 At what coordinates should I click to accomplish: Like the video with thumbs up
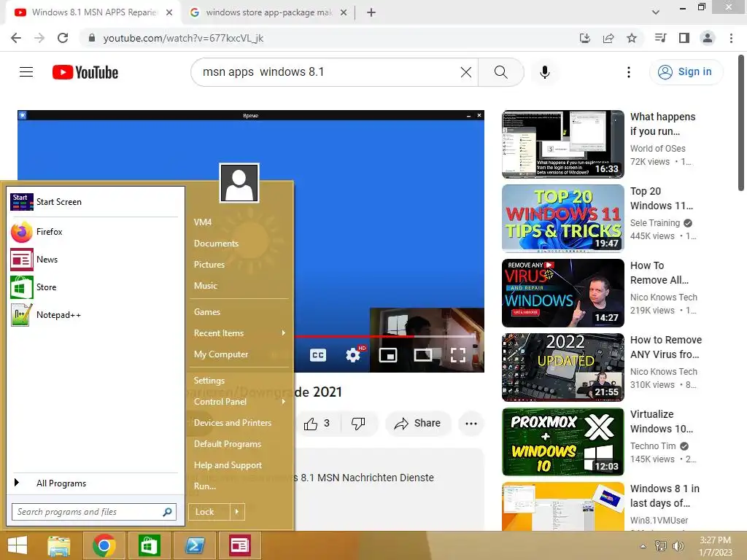pos(318,424)
